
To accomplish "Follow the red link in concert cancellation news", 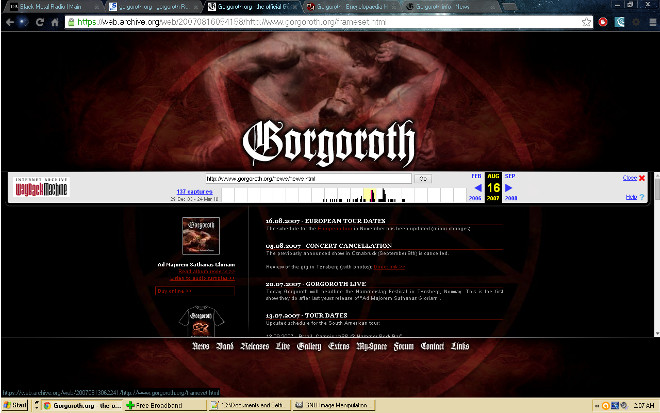I will (389, 267).
